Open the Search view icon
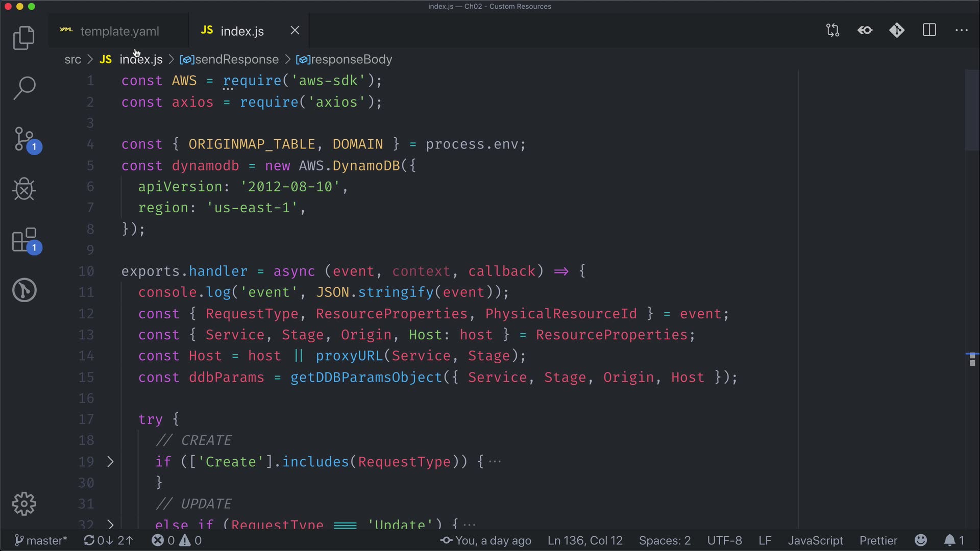This screenshot has width=980, height=551. [x=23, y=88]
